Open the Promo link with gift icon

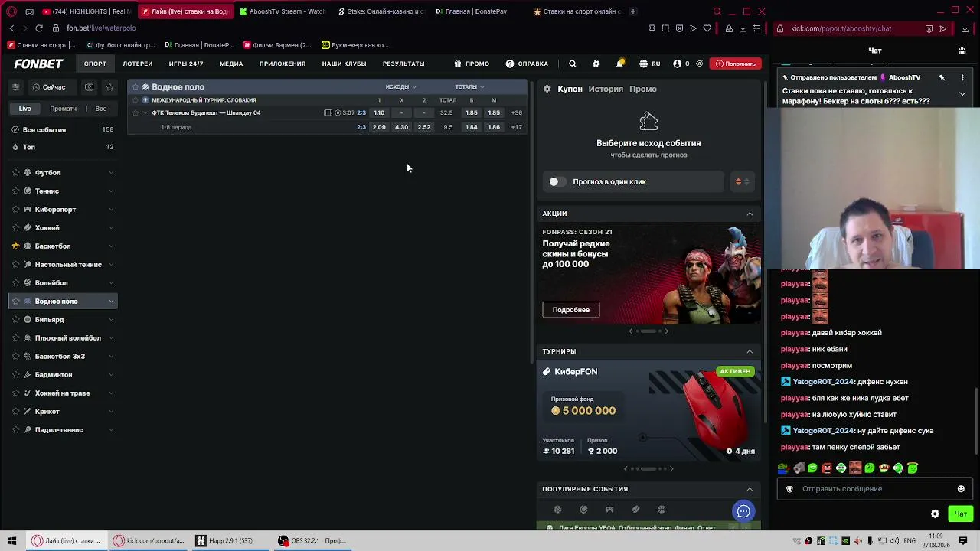coord(472,64)
